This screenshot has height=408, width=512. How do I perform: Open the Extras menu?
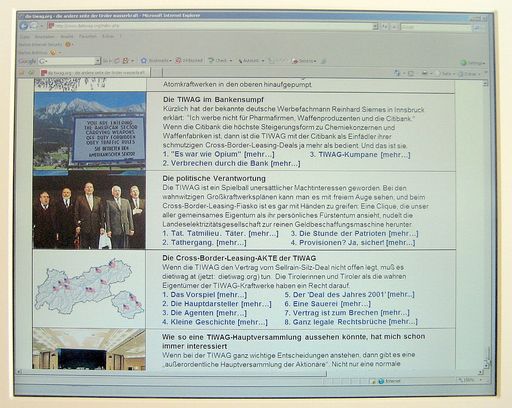click(x=108, y=36)
